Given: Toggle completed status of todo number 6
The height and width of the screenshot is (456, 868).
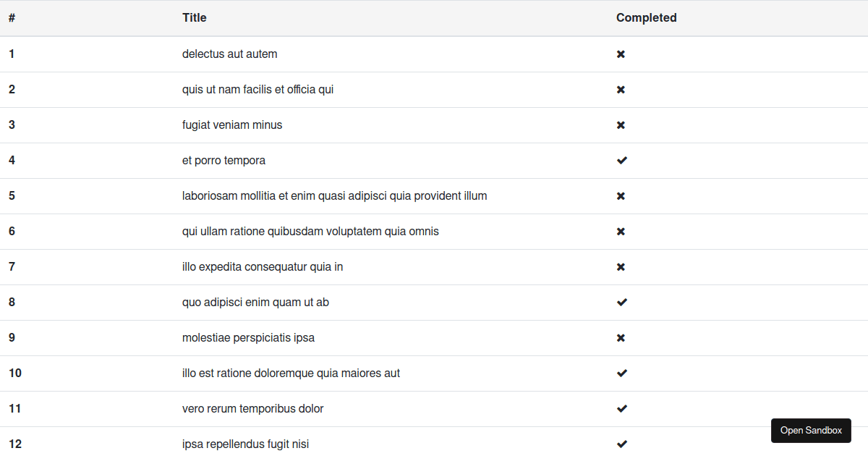Looking at the screenshot, I should [x=621, y=231].
